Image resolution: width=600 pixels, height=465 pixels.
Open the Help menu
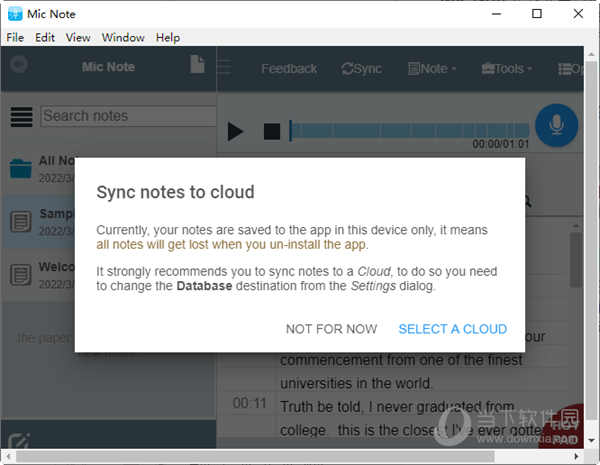(x=168, y=38)
